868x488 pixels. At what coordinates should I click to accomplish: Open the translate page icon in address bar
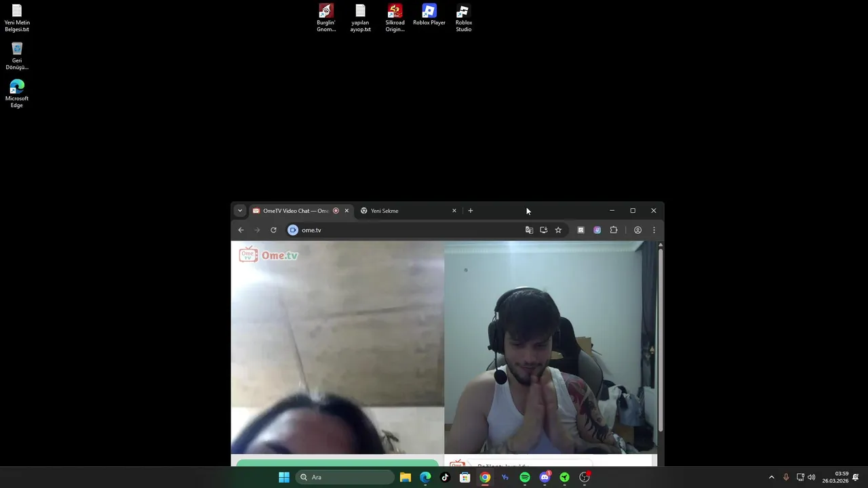[529, 230]
